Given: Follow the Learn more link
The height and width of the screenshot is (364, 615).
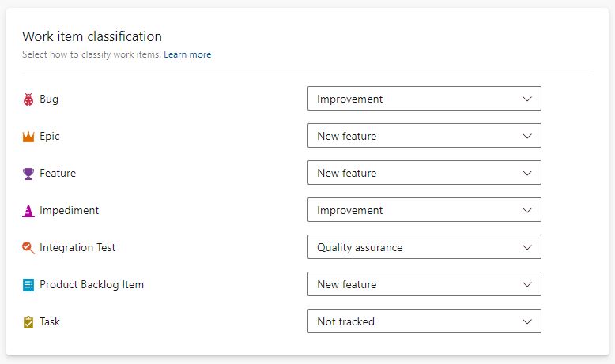Looking at the screenshot, I should pos(187,54).
